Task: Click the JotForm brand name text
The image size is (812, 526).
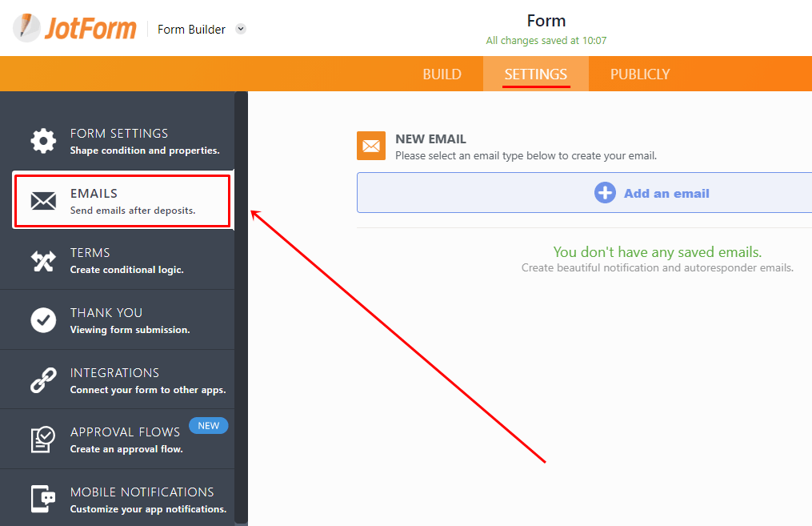Action: [x=90, y=29]
